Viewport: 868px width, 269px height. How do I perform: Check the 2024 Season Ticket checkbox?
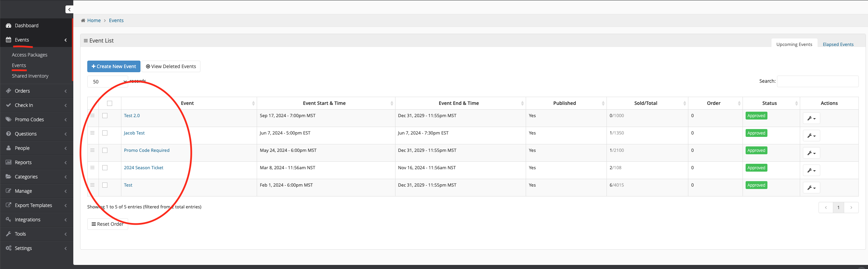[x=105, y=168]
